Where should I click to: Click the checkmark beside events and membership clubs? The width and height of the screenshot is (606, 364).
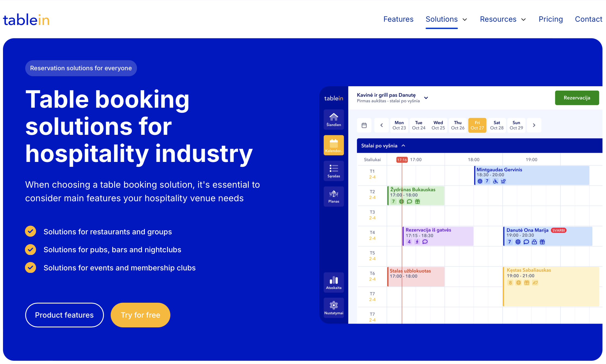pos(30,267)
